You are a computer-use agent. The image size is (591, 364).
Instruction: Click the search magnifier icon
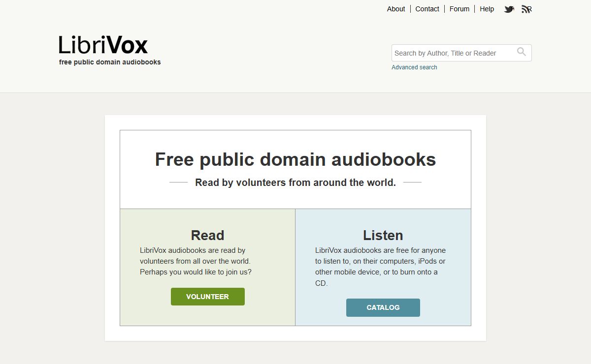tap(522, 52)
